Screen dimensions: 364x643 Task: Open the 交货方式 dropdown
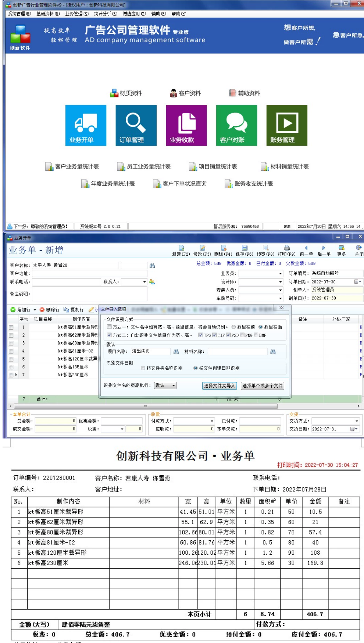[x=357, y=421]
